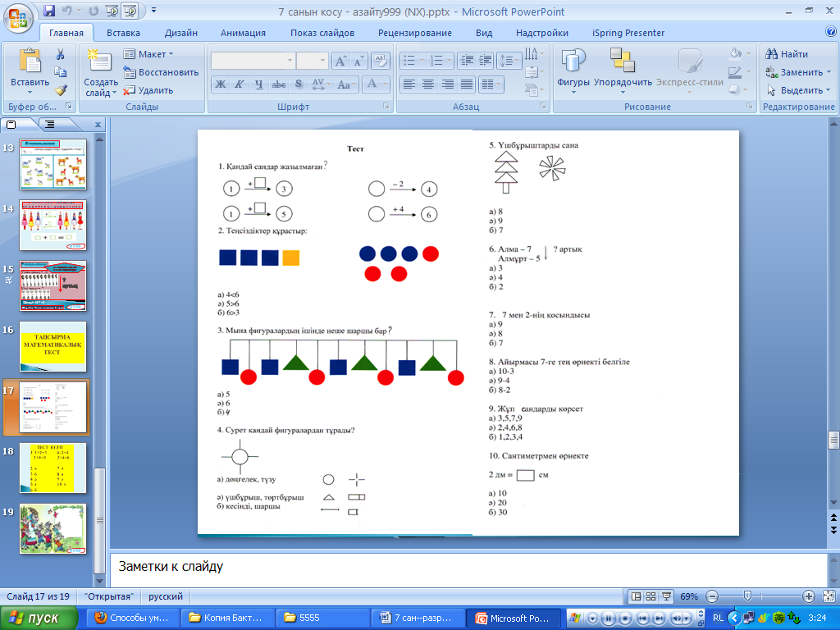Align text left
This screenshot has width=840, height=630.
(x=409, y=84)
